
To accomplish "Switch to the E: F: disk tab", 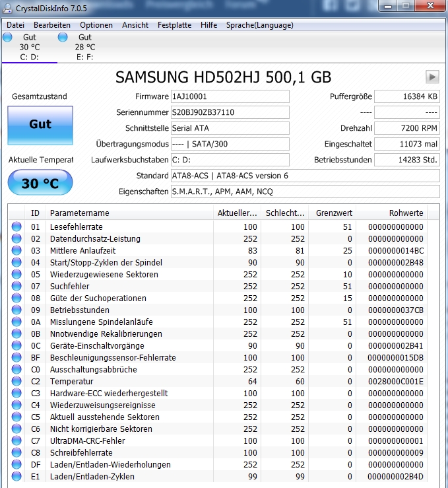I will pyautogui.click(x=85, y=47).
